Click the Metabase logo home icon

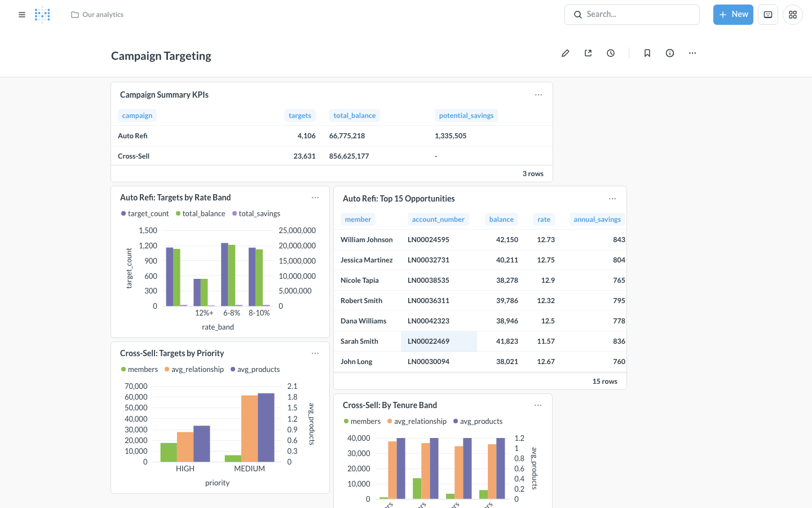[x=42, y=15]
